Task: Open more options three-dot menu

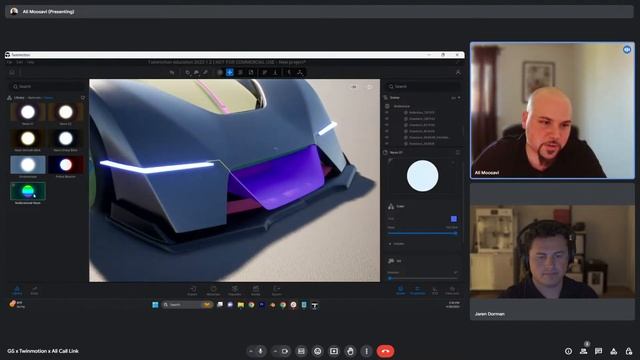Action: click(x=367, y=351)
